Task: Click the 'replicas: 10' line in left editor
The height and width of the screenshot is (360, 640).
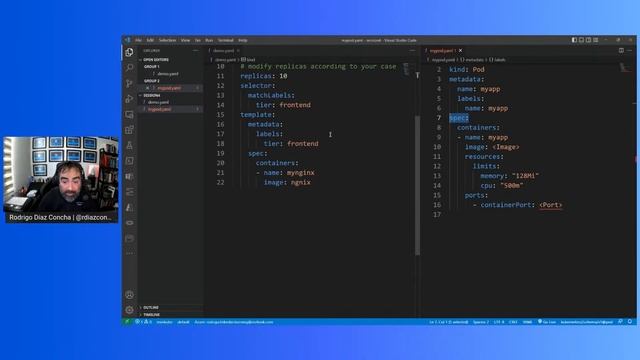Action: pyautogui.click(x=264, y=76)
